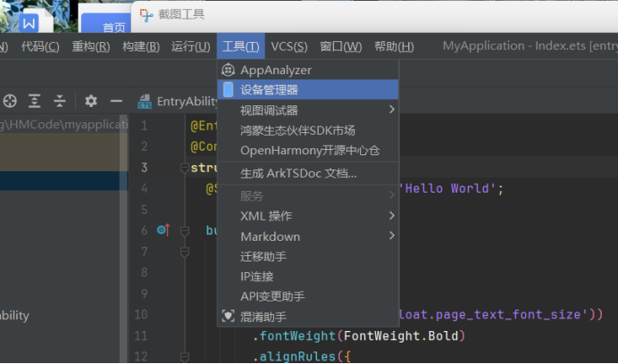The width and height of the screenshot is (618, 364).
Task: Click .fontWeight in the code editor
Action: 294,335
